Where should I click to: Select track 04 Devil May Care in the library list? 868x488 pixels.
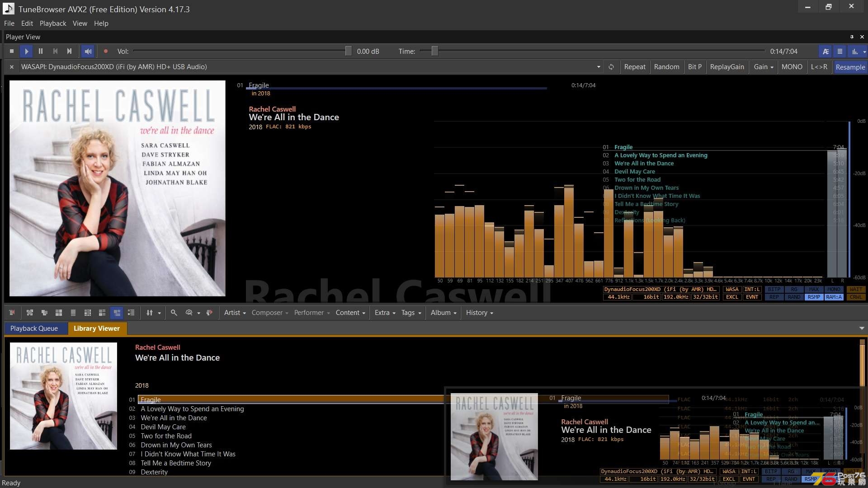[x=163, y=427]
